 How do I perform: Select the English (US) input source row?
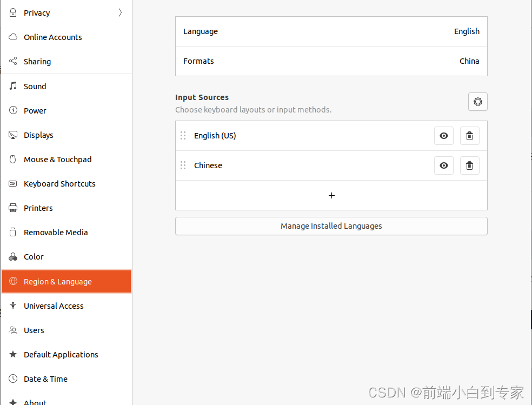331,136
